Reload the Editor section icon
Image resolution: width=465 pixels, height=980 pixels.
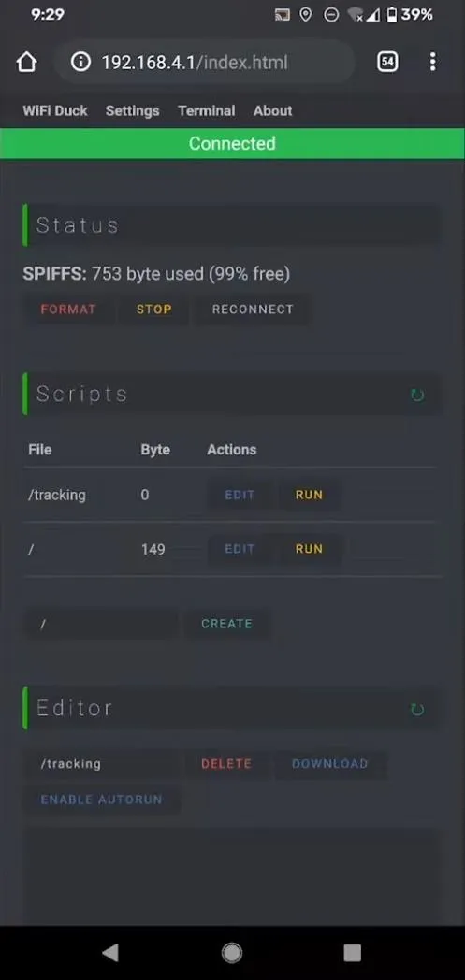417,710
